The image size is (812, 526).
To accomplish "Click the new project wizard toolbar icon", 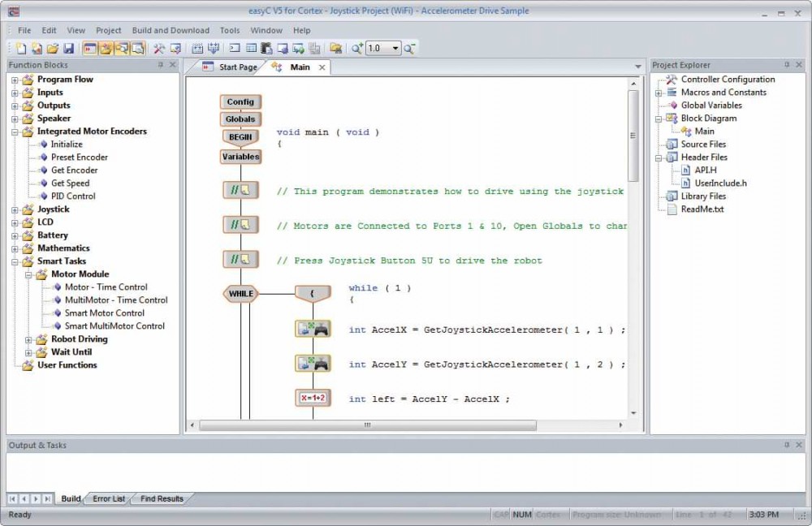I will coord(37,49).
